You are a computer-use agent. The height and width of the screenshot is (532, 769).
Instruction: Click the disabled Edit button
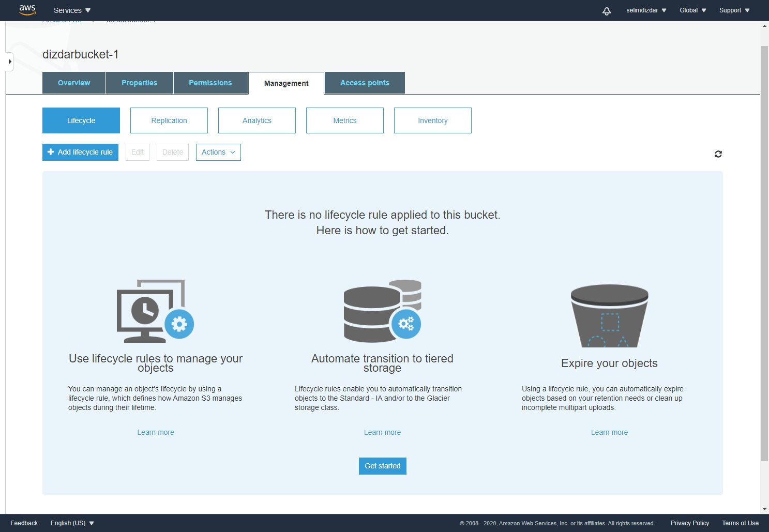click(x=138, y=152)
